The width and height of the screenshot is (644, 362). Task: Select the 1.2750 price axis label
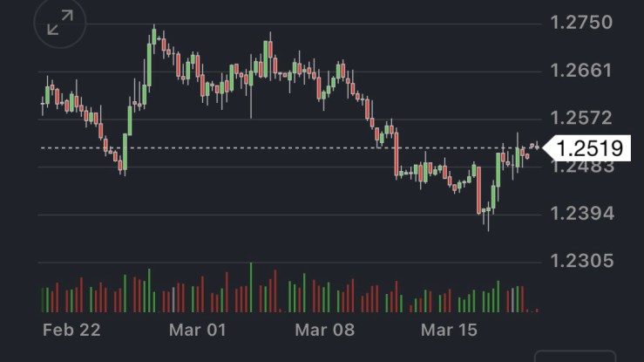(581, 23)
